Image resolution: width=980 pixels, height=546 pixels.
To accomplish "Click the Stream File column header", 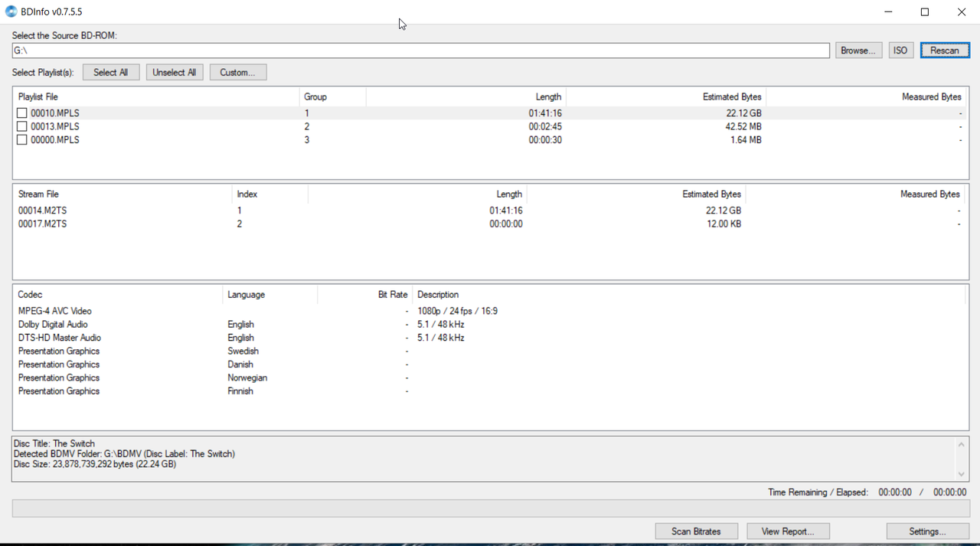I will [122, 195].
